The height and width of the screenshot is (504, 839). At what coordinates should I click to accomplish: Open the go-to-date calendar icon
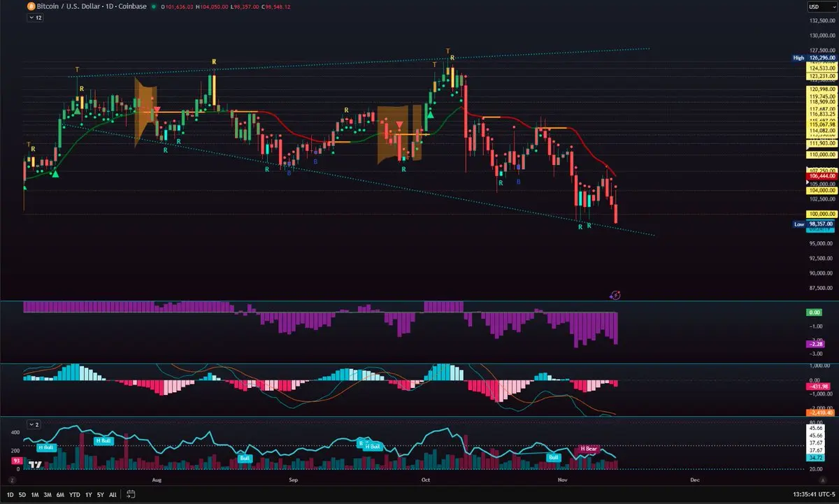coord(129,494)
